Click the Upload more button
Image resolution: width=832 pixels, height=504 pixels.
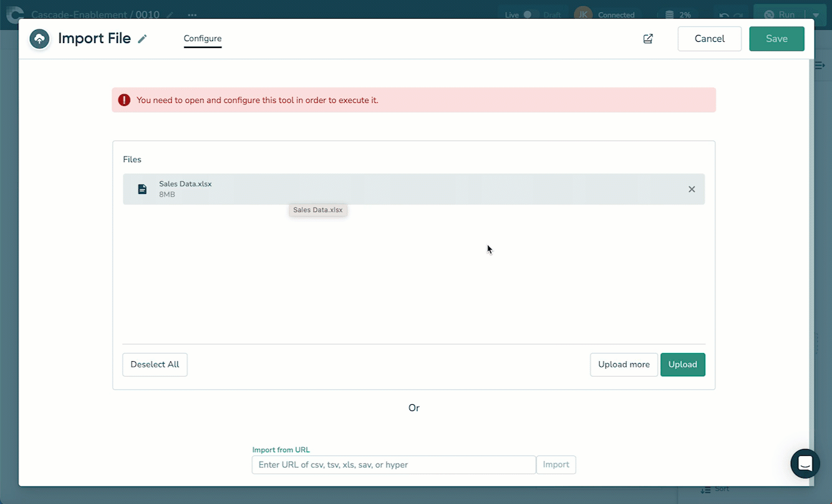tap(624, 364)
